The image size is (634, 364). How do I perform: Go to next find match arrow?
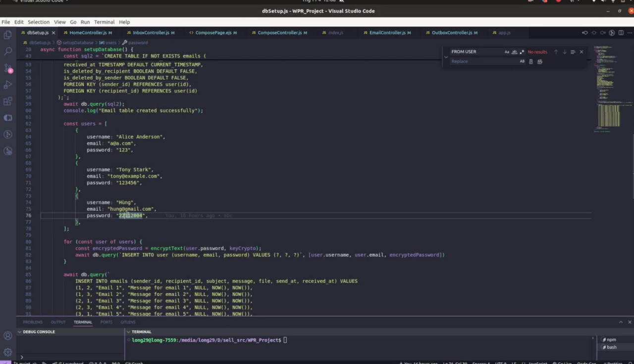coord(564,52)
